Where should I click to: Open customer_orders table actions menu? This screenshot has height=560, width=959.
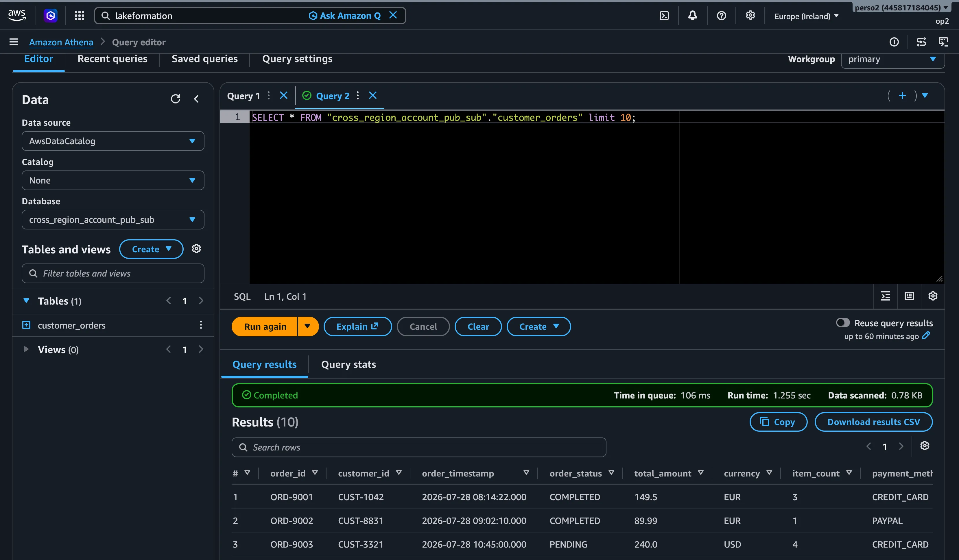(201, 325)
